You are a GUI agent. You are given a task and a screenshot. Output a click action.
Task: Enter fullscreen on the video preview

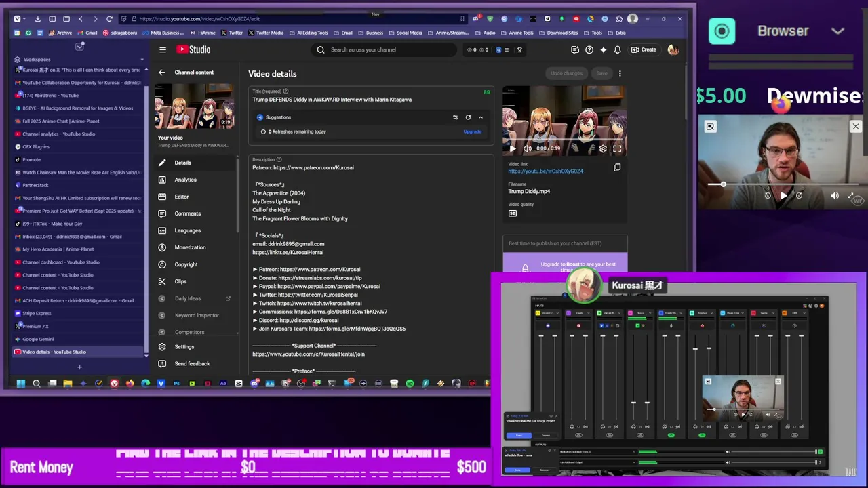click(617, 148)
